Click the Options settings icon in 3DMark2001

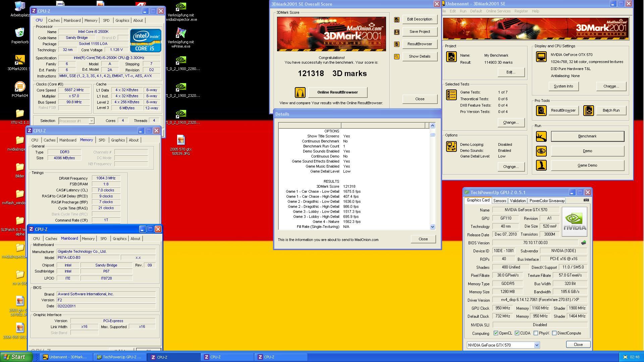tap(451, 146)
